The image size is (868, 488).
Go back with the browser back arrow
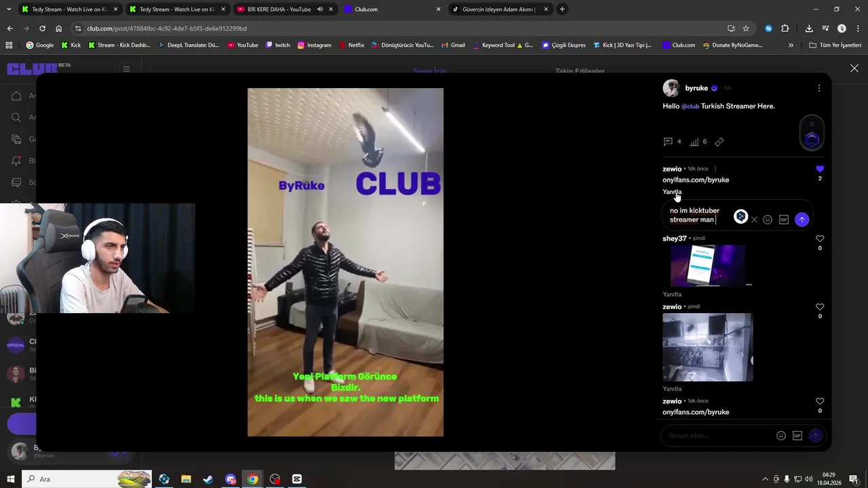[x=9, y=28]
